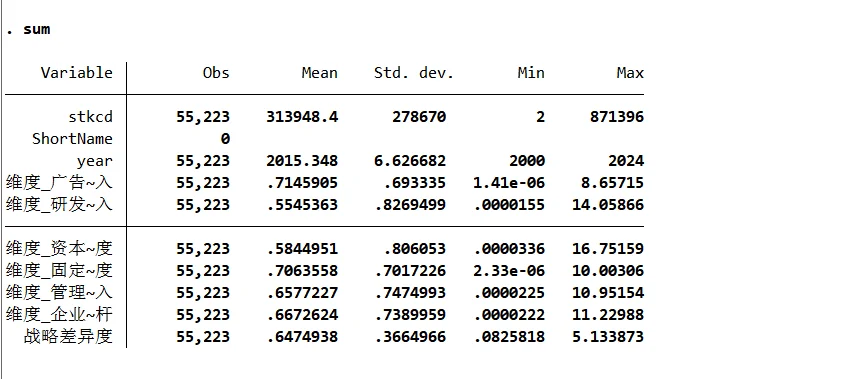Select the 'Variable' column header
865x379 pixels.
(x=77, y=73)
